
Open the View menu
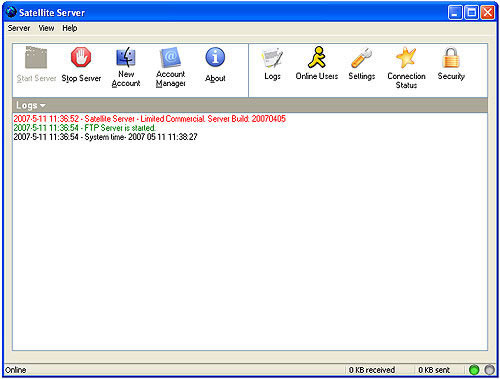pos(46,28)
